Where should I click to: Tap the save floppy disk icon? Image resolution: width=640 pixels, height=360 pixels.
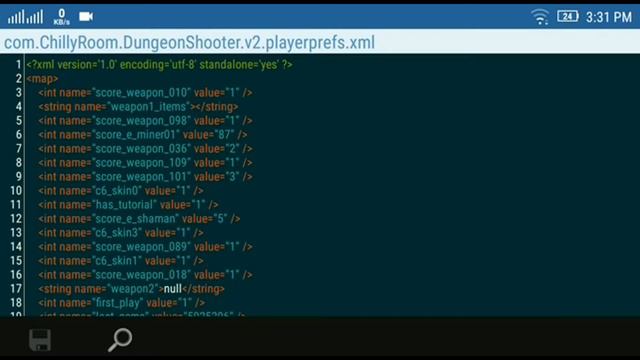pyautogui.click(x=40, y=340)
